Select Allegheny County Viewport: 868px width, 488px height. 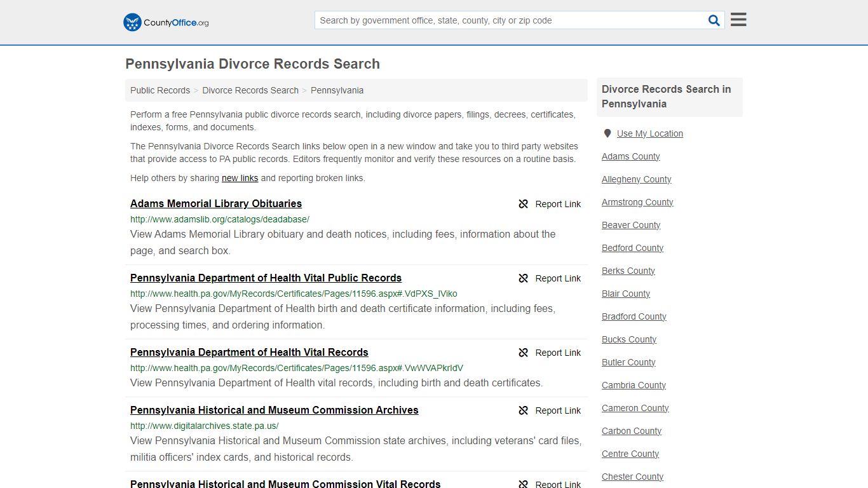(x=637, y=179)
